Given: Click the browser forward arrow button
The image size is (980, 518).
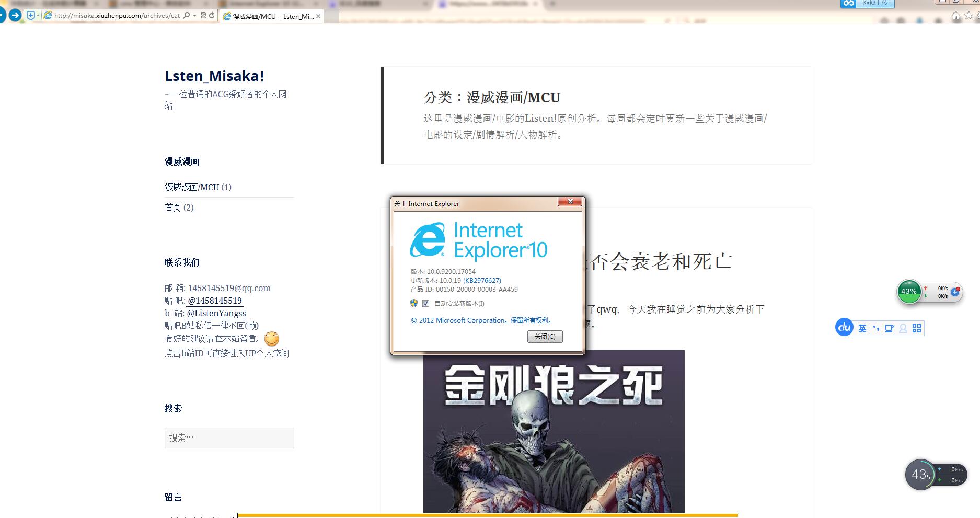Looking at the screenshot, I should click(15, 15).
